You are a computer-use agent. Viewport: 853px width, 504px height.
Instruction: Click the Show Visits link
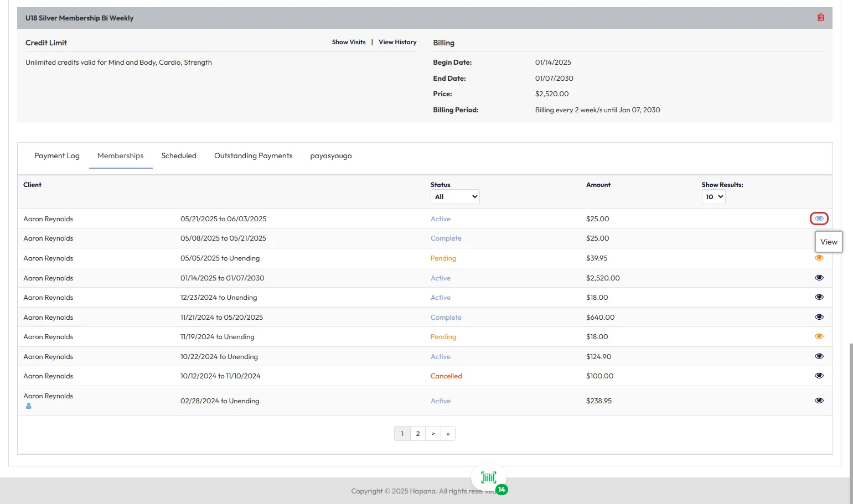pyautogui.click(x=349, y=42)
